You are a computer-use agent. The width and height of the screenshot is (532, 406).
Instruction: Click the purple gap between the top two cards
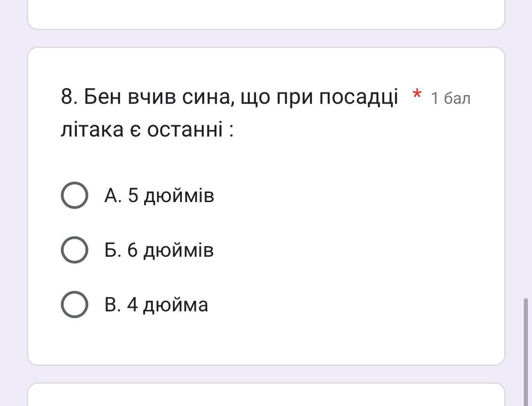coord(266,38)
